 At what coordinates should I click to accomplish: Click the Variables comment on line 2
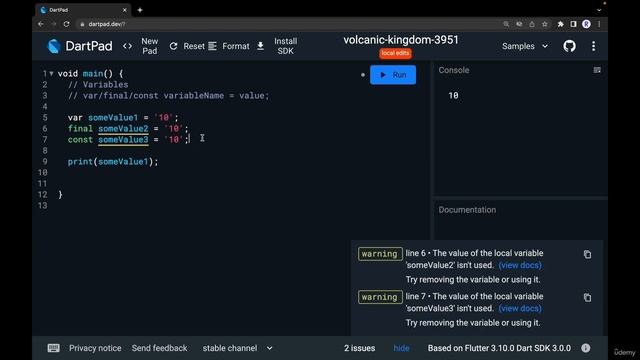click(98, 84)
